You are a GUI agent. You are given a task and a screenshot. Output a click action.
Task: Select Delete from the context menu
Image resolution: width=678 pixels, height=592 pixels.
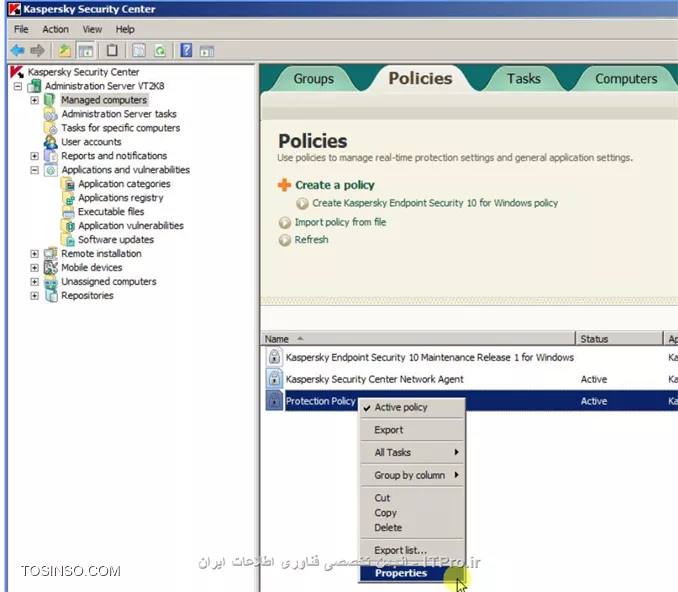[x=413, y=528]
